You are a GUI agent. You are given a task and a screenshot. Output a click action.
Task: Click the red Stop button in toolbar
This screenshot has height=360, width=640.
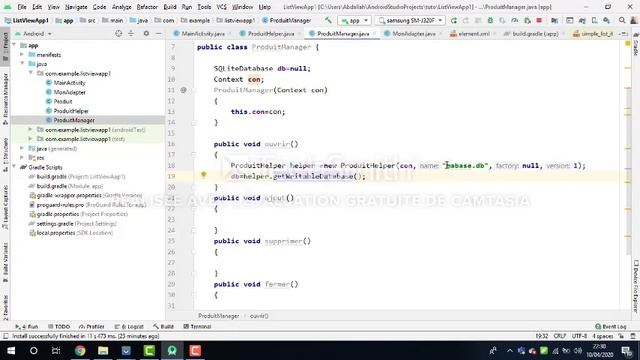pos(539,20)
